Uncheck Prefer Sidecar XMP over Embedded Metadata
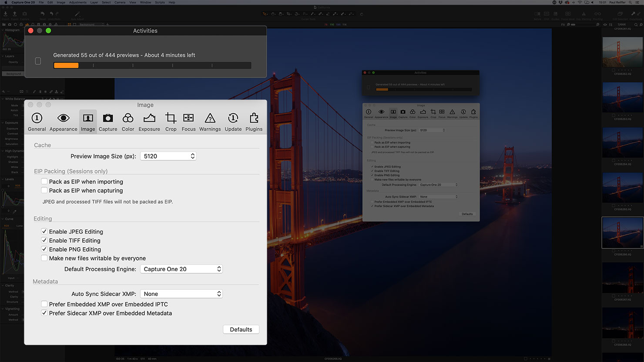 pos(44,312)
